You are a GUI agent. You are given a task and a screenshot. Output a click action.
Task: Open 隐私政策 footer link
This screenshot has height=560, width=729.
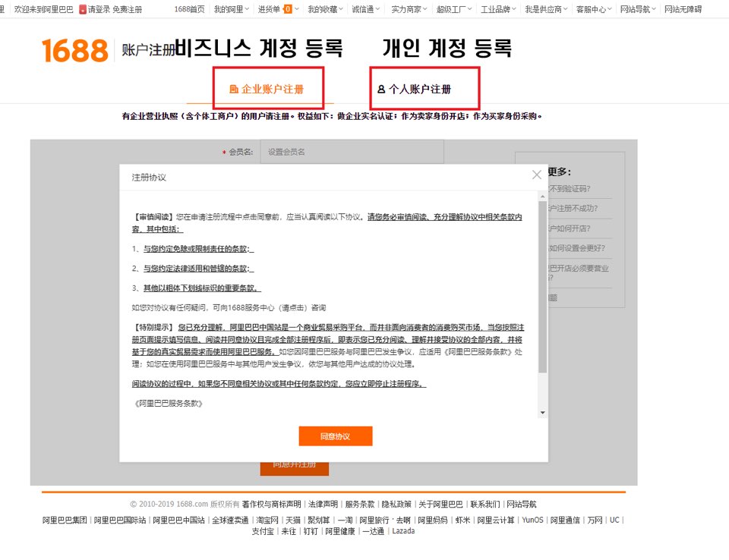coord(396,505)
